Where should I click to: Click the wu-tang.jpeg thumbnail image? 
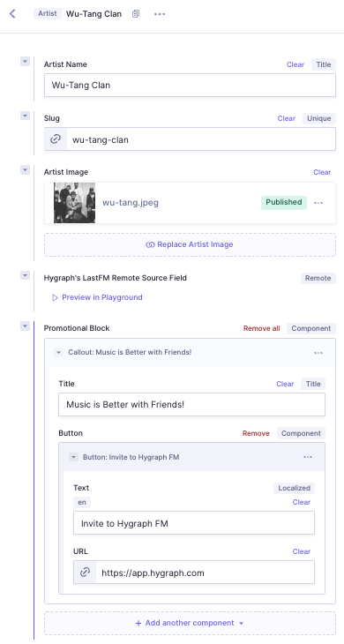click(x=74, y=203)
